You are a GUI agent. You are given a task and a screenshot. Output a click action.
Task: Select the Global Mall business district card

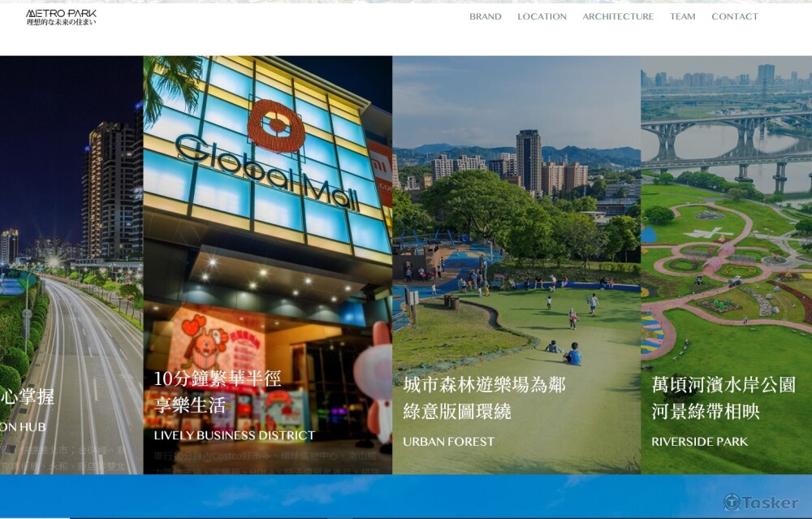[268, 265]
